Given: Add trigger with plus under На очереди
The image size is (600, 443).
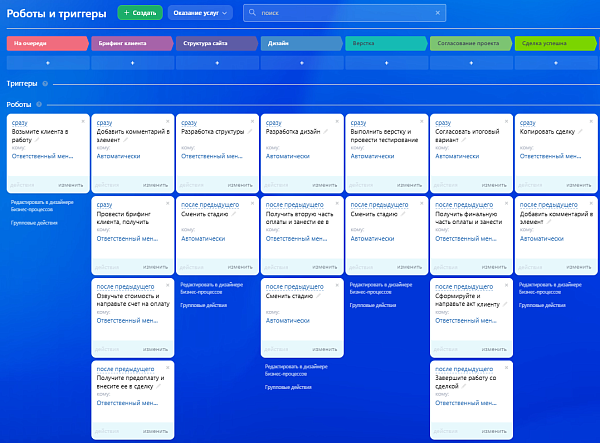Looking at the screenshot, I should (x=48, y=63).
